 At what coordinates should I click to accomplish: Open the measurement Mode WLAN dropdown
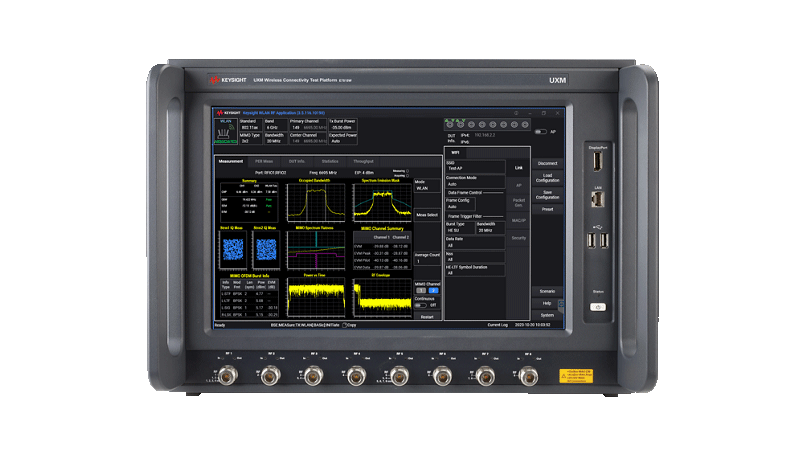click(x=427, y=186)
